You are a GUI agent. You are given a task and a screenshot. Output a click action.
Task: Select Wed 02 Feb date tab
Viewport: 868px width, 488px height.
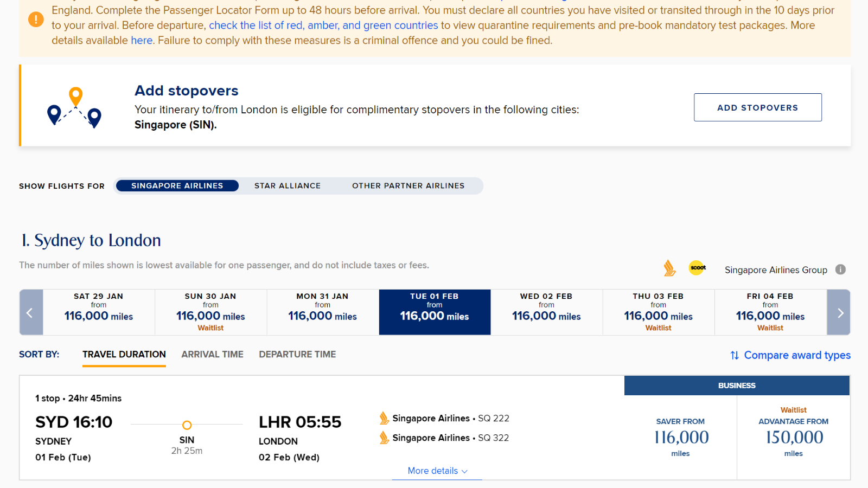pos(546,312)
